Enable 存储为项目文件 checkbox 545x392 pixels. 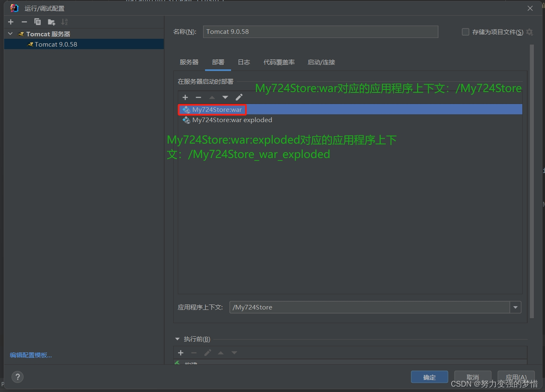click(x=465, y=32)
